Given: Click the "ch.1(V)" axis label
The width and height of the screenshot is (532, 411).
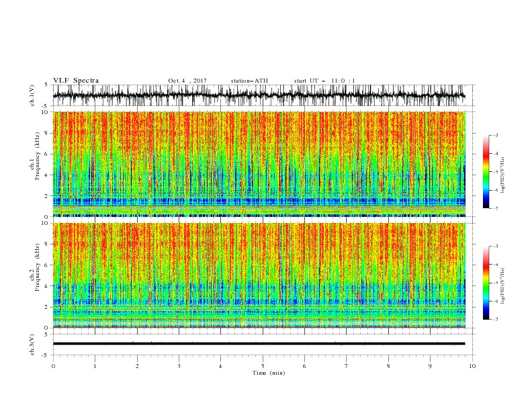Looking at the screenshot, I should (x=32, y=95).
